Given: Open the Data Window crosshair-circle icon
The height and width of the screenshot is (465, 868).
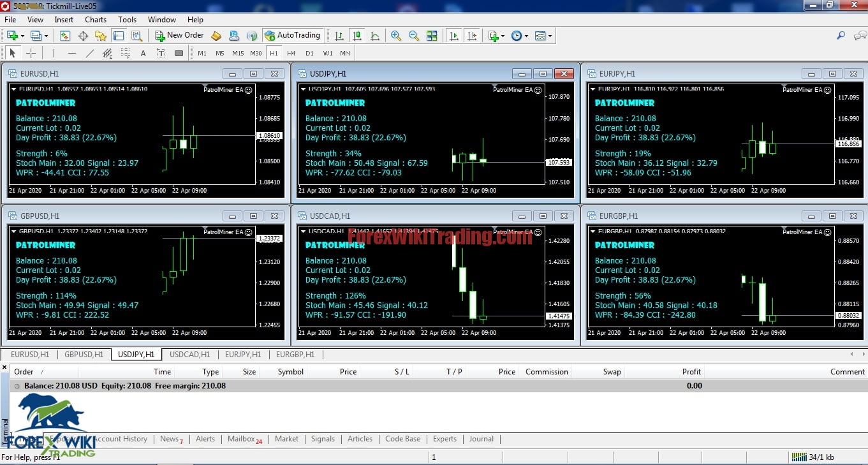Looking at the screenshot, I should tap(83, 36).
